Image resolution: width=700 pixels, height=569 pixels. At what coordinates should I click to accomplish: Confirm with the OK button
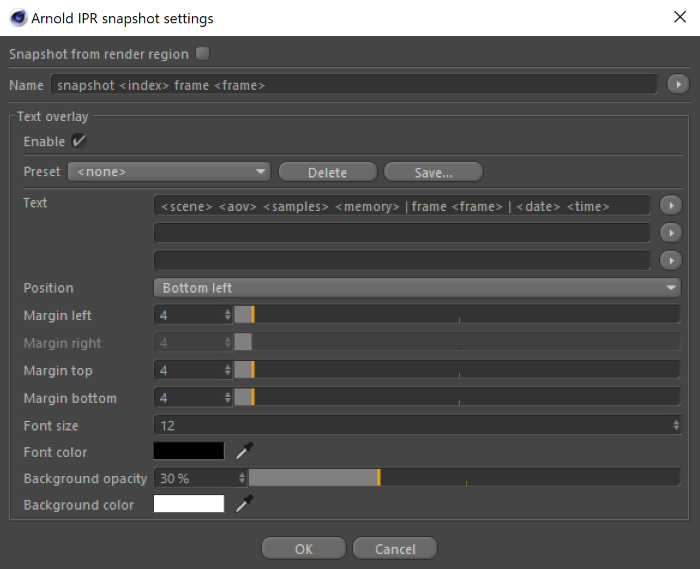304,548
